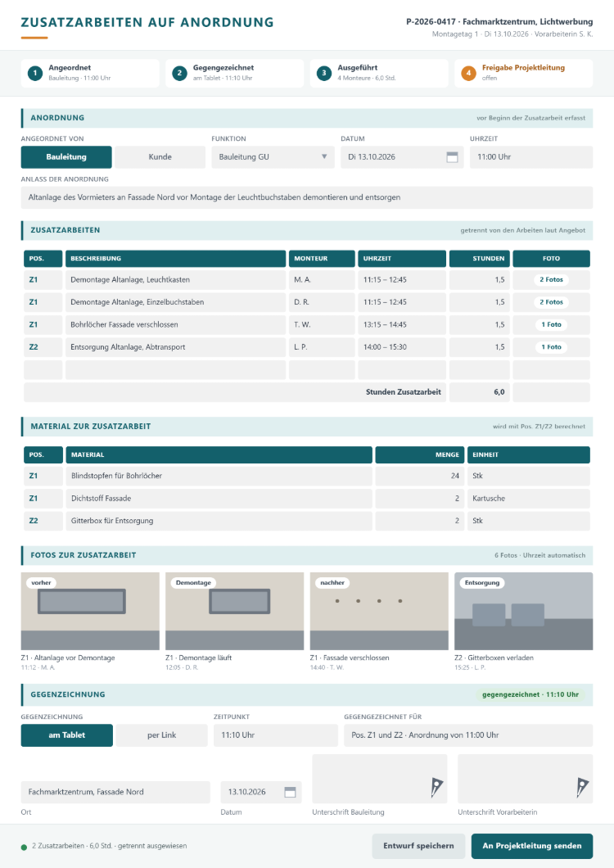Viewport: 614px width, 868px height.
Task: Click step 2 circle Gegengezeichnet
Action: point(179,73)
